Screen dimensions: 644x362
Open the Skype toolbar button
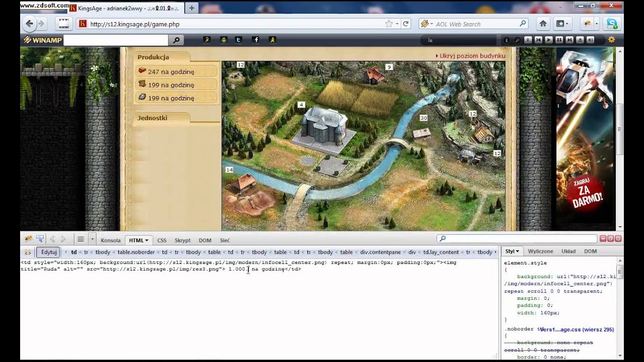[612, 24]
